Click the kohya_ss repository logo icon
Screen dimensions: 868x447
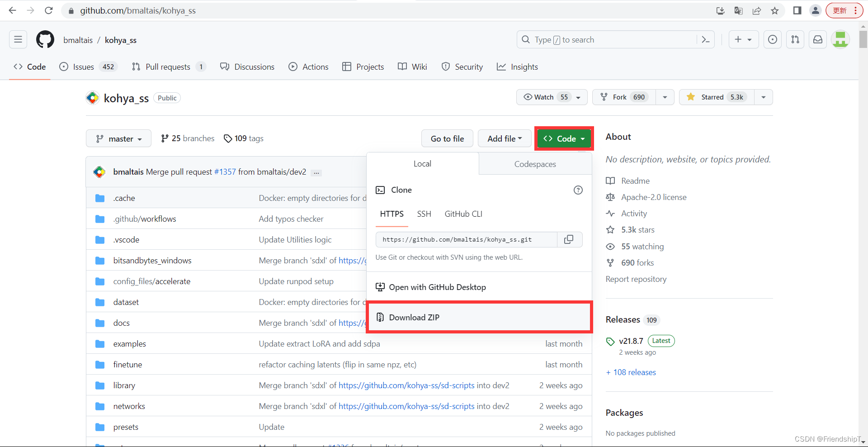click(x=93, y=98)
